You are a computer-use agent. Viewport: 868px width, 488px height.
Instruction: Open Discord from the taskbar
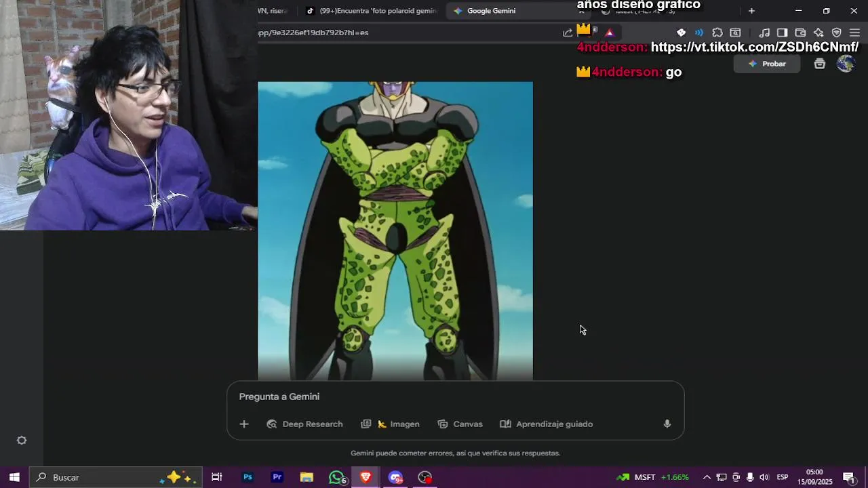[395, 477]
